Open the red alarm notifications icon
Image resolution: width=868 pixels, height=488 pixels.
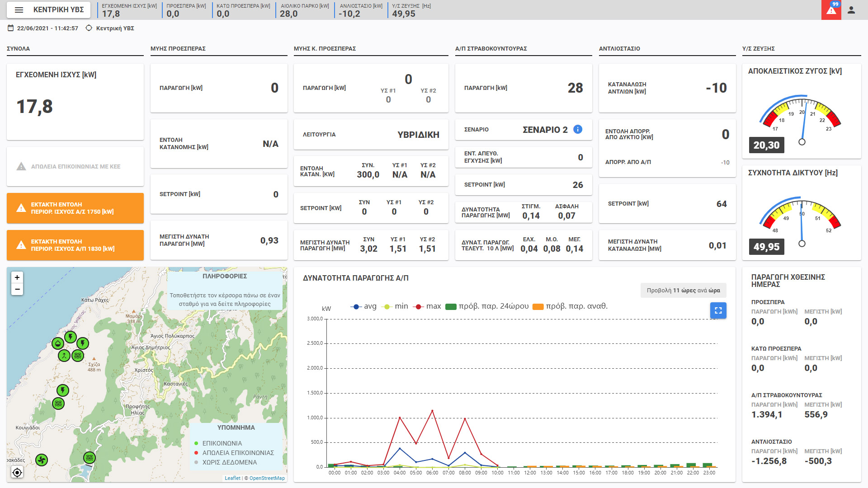pyautogui.click(x=831, y=10)
